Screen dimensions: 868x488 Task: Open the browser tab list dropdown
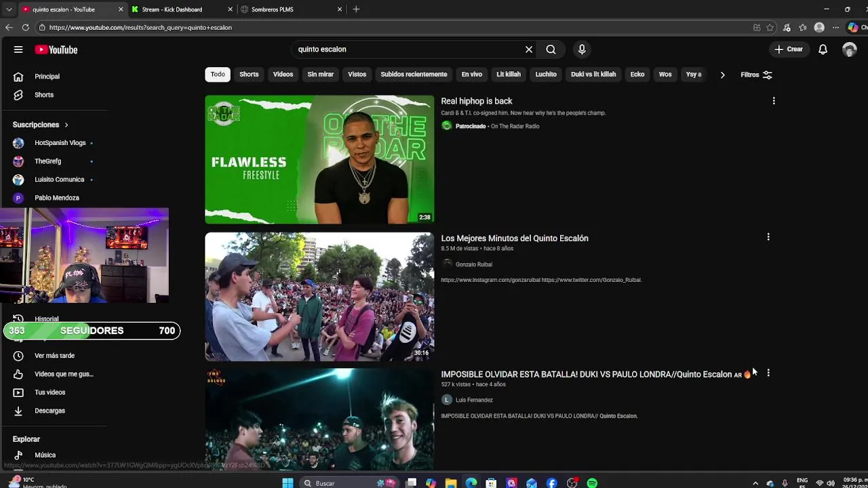9,9
